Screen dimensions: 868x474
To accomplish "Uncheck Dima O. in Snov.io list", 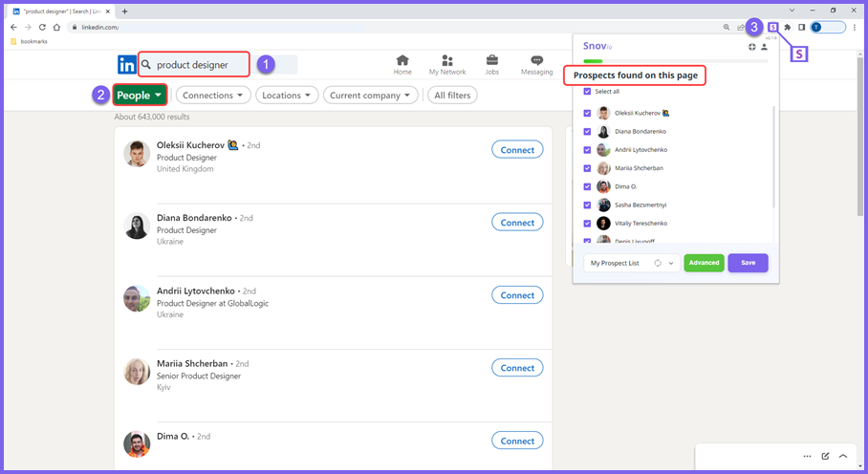I will click(x=587, y=186).
